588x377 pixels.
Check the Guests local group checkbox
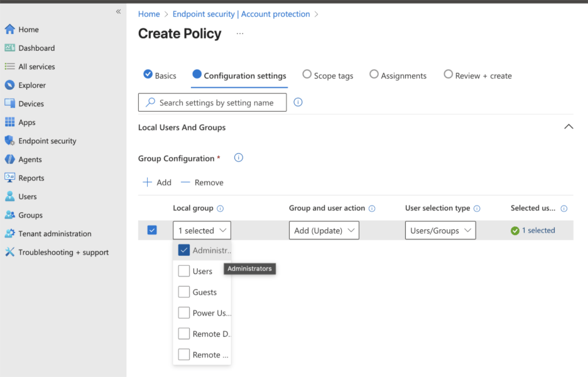click(184, 292)
